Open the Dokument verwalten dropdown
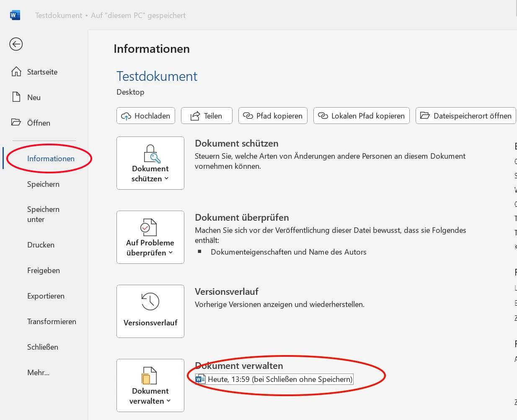 point(150,386)
